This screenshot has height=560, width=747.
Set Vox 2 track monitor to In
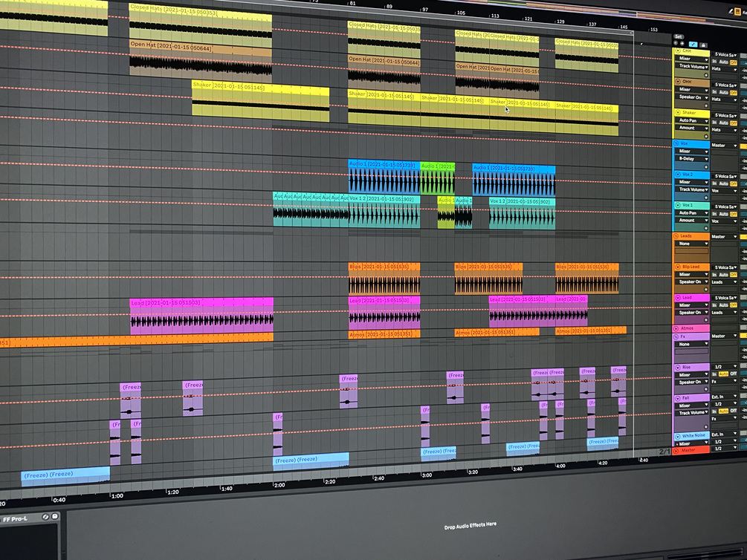(x=714, y=183)
